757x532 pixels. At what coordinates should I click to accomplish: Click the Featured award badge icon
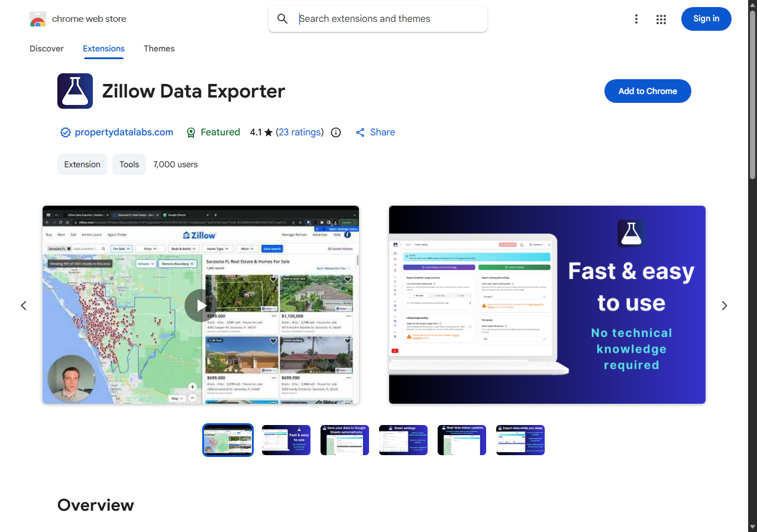click(191, 132)
